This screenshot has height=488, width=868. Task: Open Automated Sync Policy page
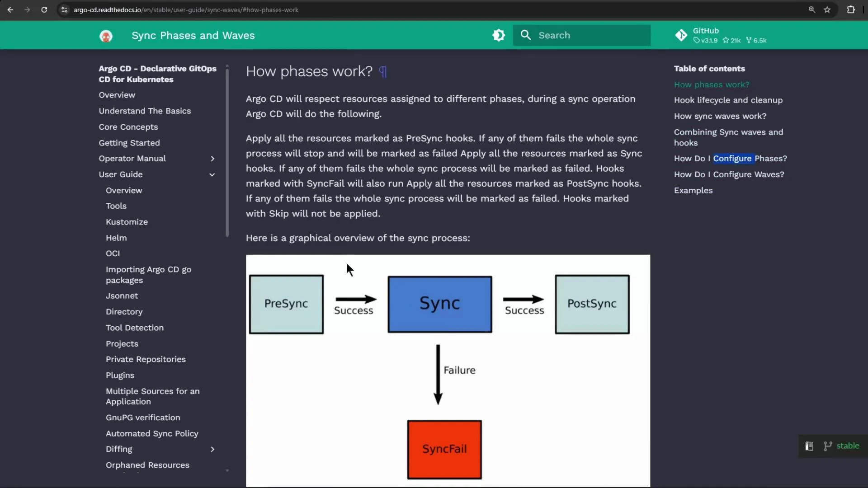click(x=152, y=434)
